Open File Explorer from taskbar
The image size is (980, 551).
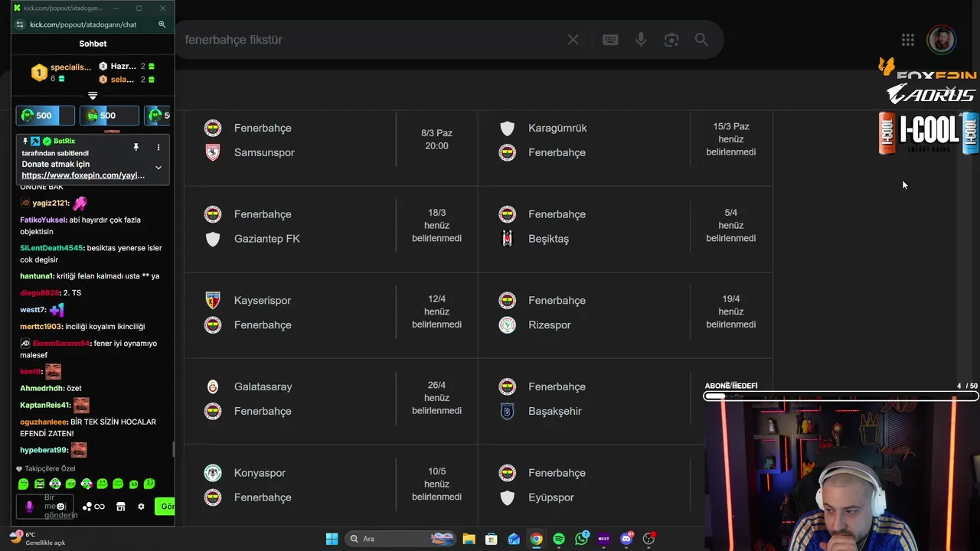[x=469, y=539]
